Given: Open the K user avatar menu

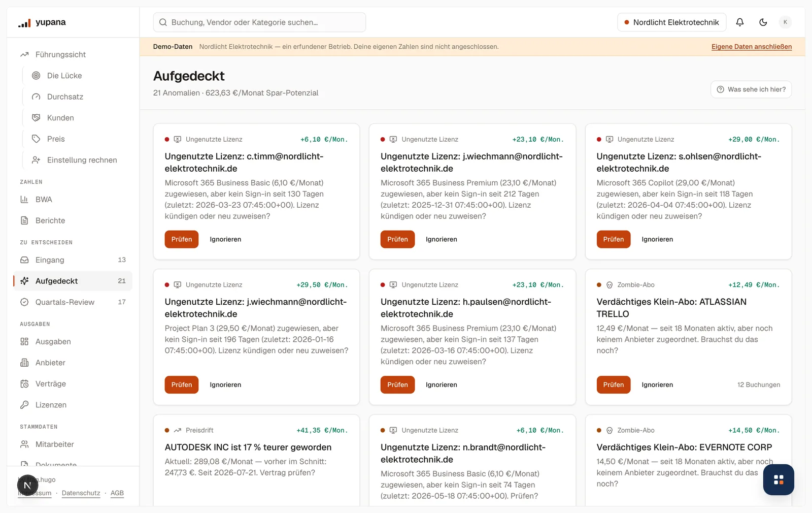Looking at the screenshot, I should click(785, 22).
